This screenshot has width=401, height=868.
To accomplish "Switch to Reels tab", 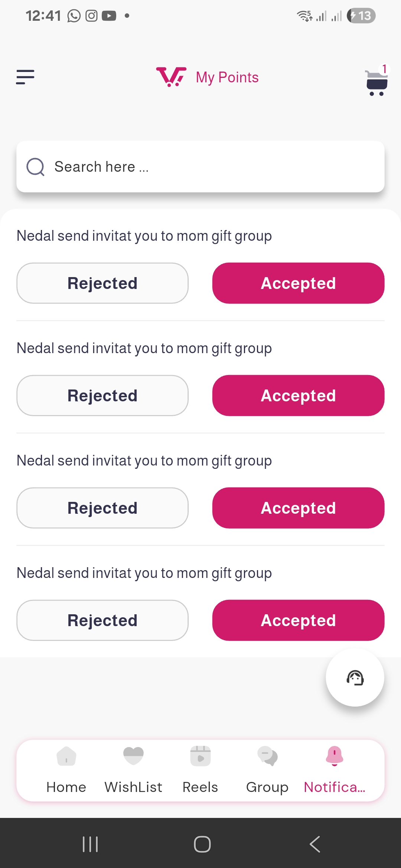I will [x=200, y=770].
